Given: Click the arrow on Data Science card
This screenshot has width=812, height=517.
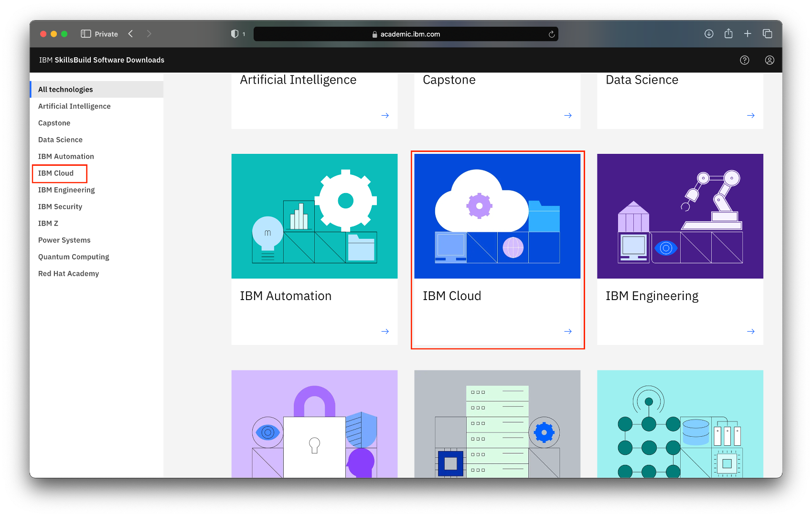Looking at the screenshot, I should tap(751, 116).
